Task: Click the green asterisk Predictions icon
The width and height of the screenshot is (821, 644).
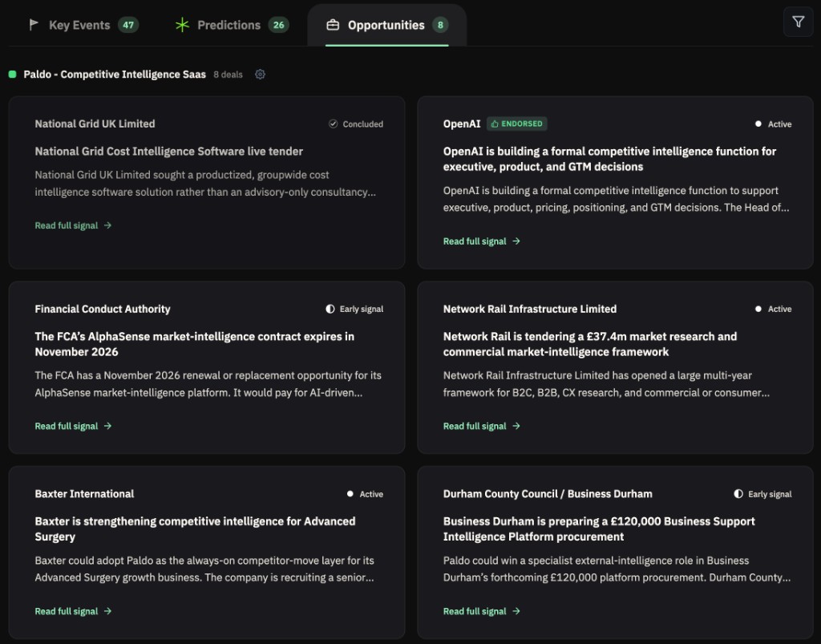Action: point(182,25)
